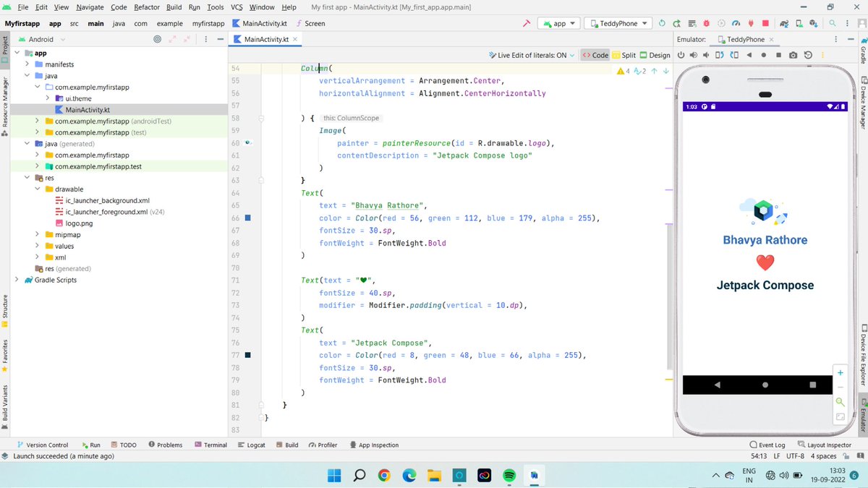Click emulator zoom magnifier icon
The width and height of the screenshot is (868, 488).
coord(841,402)
